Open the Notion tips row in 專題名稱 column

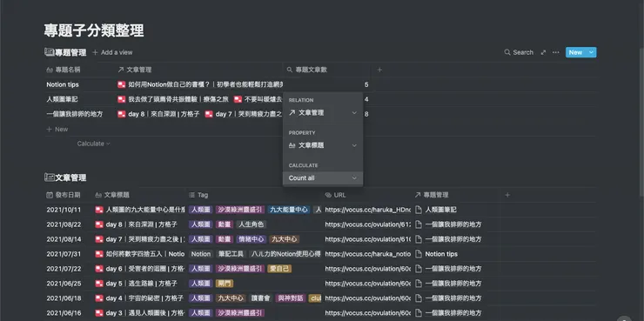pyautogui.click(x=63, y=84)
